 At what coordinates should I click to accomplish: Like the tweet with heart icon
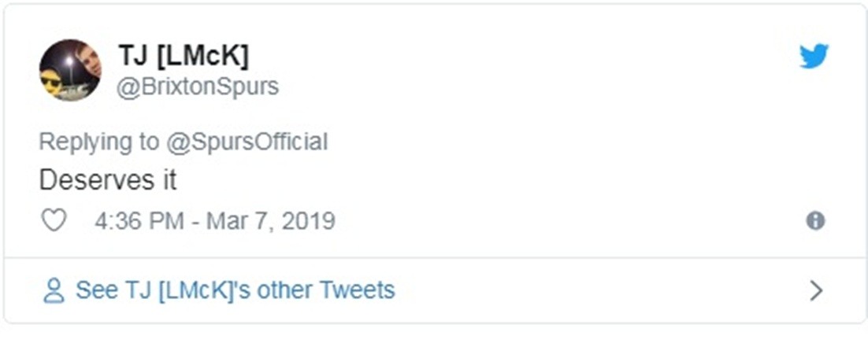pyautogui.click(x=54, y=221)
